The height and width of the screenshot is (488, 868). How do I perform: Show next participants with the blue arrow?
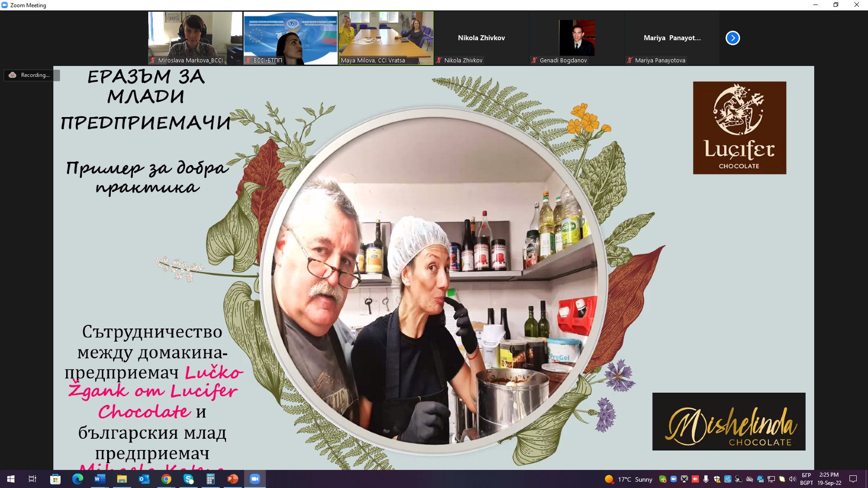click(x=732, y=38)
